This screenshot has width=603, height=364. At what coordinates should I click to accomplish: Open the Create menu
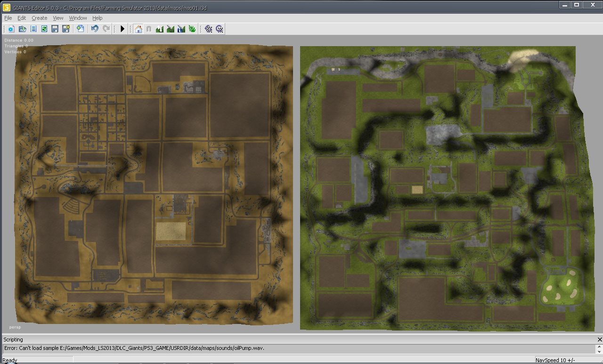click(x=40, y=18)
